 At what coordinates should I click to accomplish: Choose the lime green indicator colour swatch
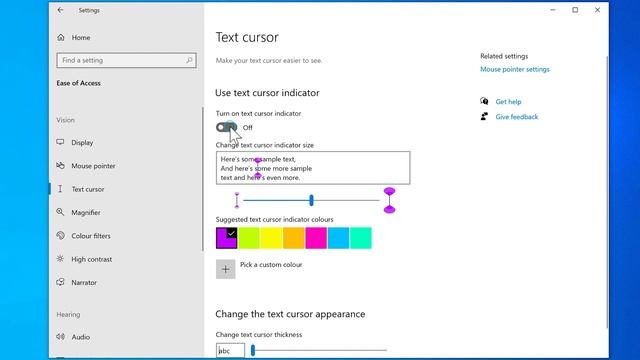pyautogui.click(x=249, y=238)
